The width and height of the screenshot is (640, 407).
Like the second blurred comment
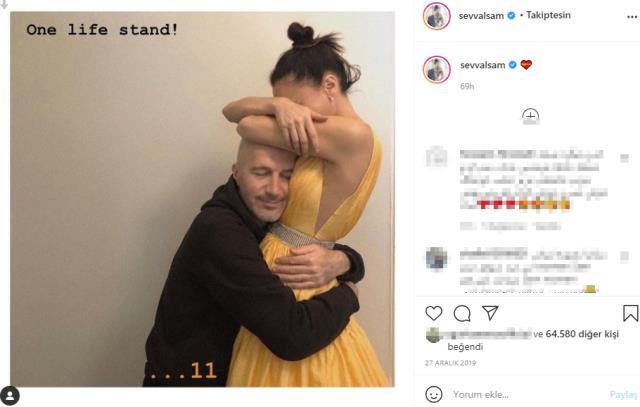click(624, 256)
